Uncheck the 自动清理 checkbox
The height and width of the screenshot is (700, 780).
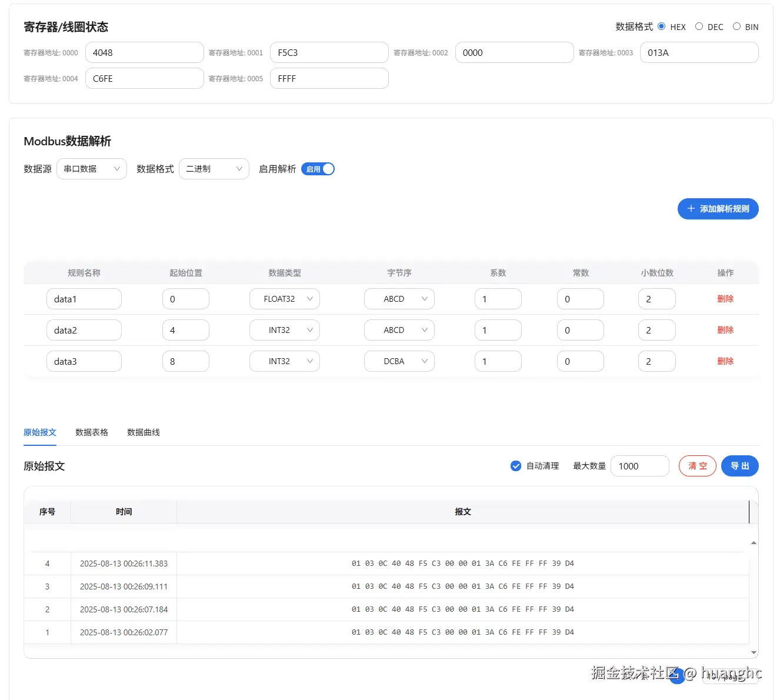pyautogui.click(x=516, y=466)
